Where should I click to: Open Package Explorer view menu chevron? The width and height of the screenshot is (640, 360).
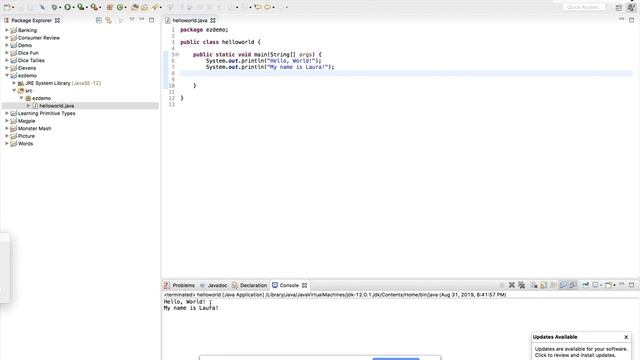click(x=132, y=20)
